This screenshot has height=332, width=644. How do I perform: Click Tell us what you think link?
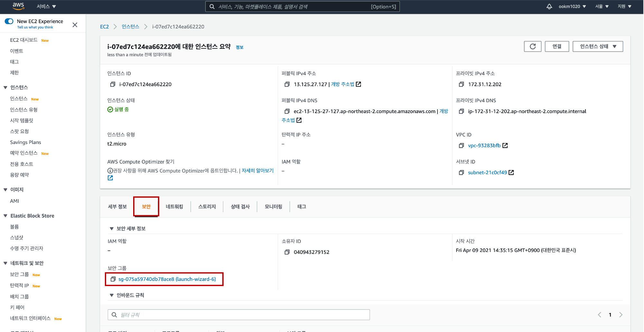(35, 27)
